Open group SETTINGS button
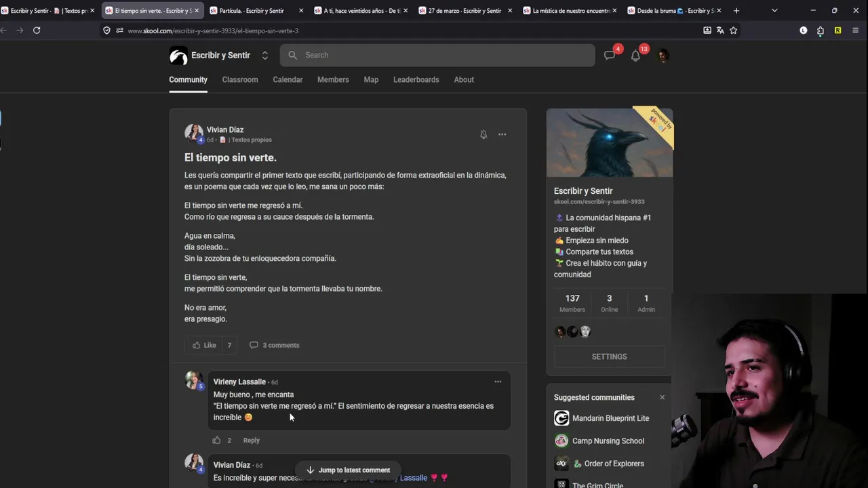868x488 pixels. pyautogui.click(x=609, y=357)
